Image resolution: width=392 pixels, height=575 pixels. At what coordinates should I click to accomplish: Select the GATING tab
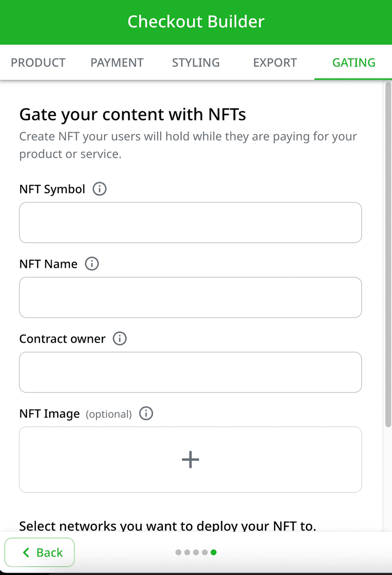click(x=353, y=62)
